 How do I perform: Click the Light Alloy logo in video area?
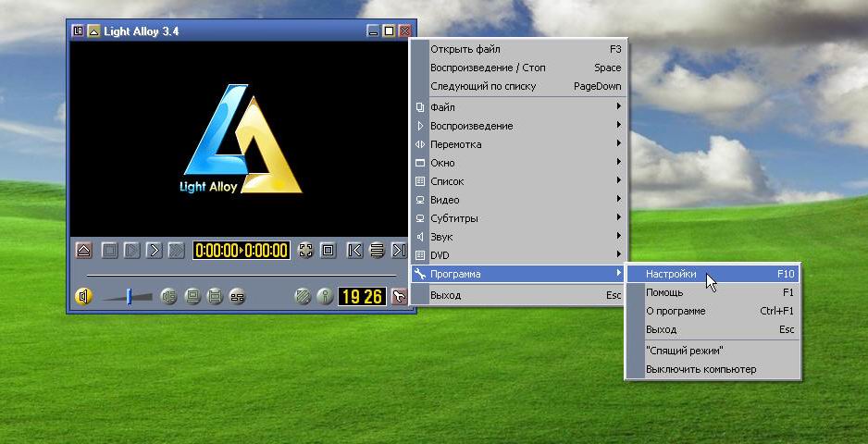[x=242, y=139]
